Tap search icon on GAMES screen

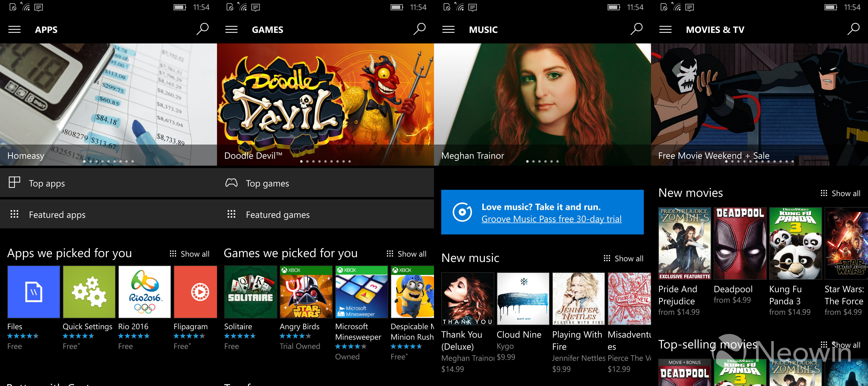coord(420,29)
